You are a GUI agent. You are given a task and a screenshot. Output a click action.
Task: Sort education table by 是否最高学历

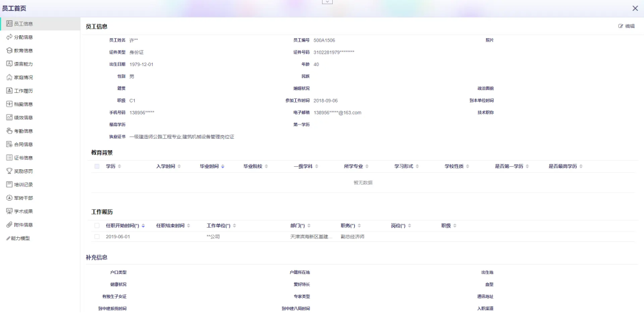581,166
